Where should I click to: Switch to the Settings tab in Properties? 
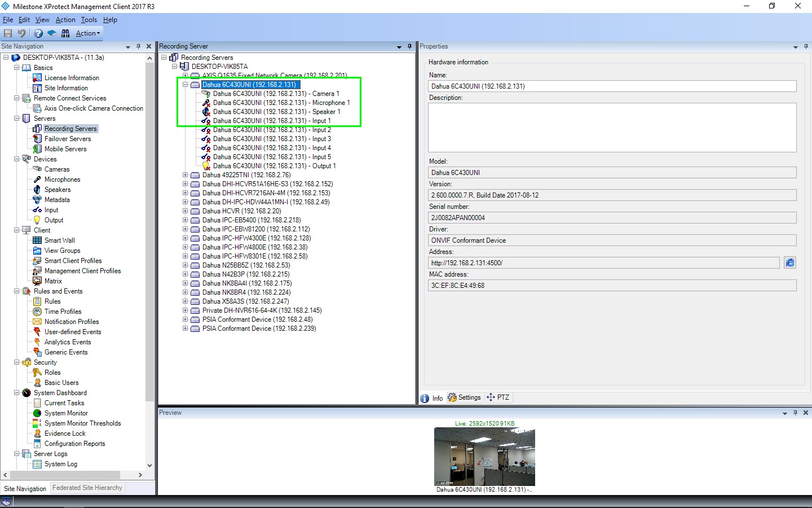[x=464, y=397]
